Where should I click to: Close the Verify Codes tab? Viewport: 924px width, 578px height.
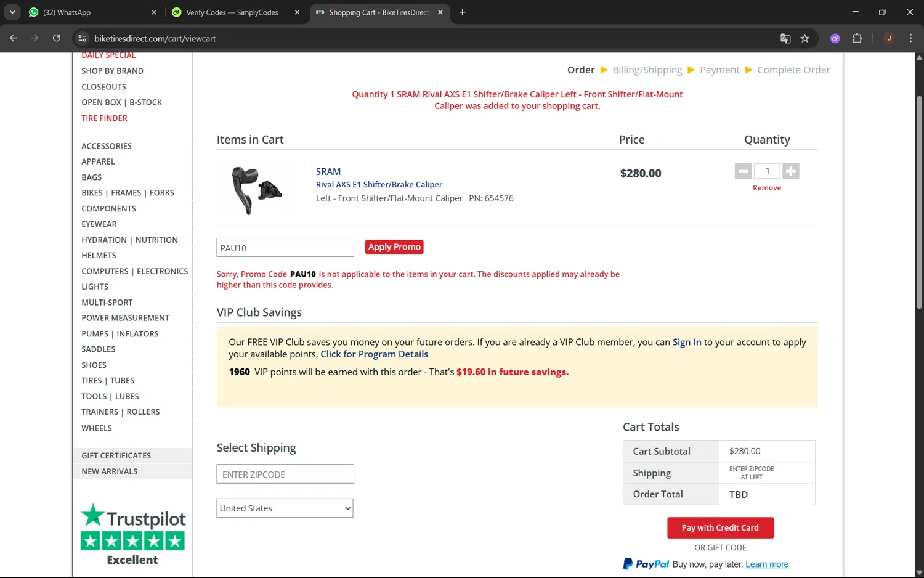(x=297, y=12)
